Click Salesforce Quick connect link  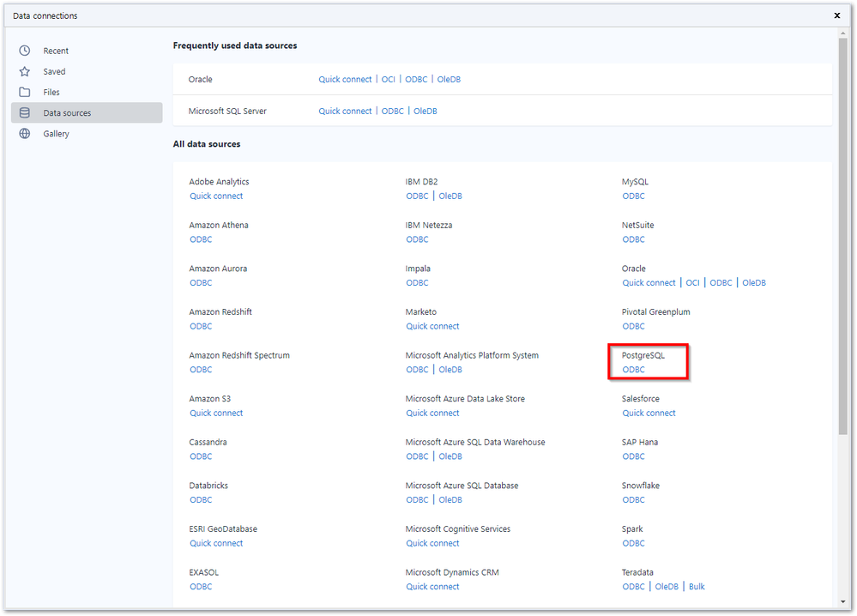pos(649,413)
